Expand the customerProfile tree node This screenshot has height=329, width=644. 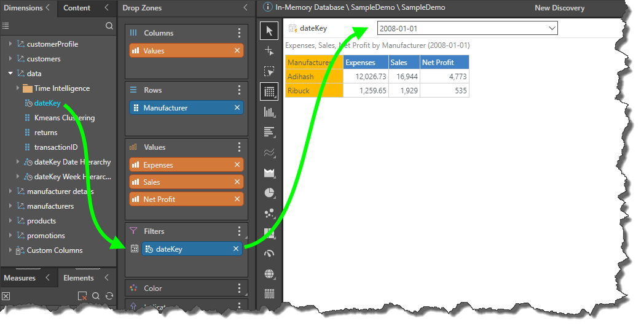[10, 44]
